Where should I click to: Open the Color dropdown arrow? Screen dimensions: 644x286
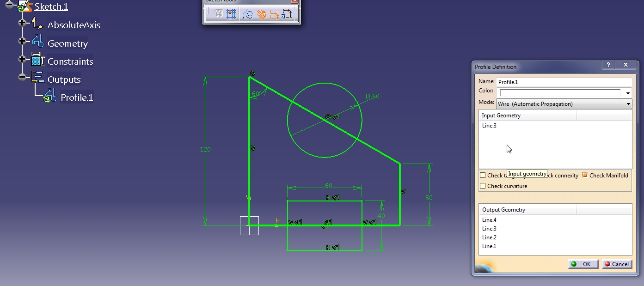coord(628,93)
